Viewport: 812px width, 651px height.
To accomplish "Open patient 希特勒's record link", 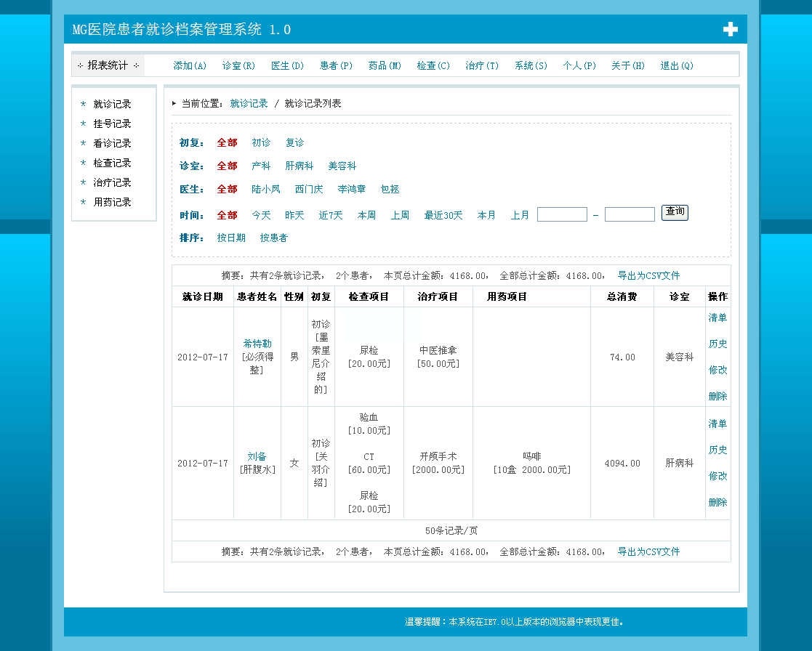I will tap(257, 344).
